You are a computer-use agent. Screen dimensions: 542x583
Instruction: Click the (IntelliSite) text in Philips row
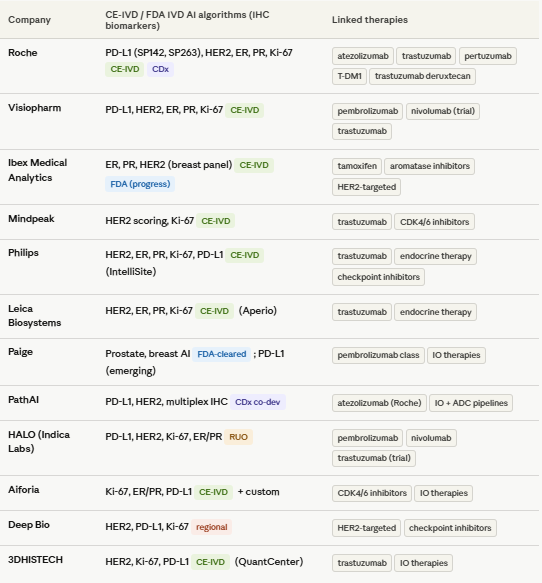coord(131,272)
